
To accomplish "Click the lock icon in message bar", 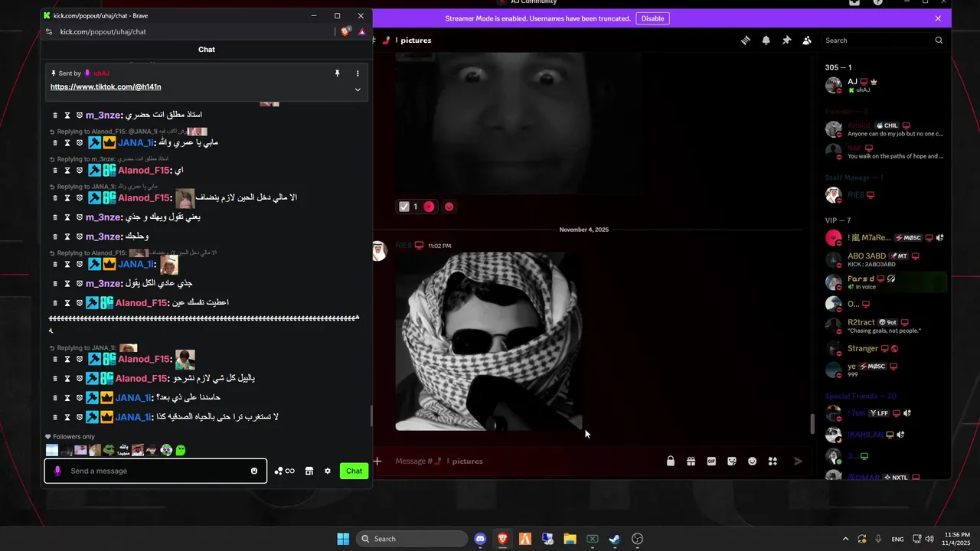I will pyautogui.click(x=671, y=461).
